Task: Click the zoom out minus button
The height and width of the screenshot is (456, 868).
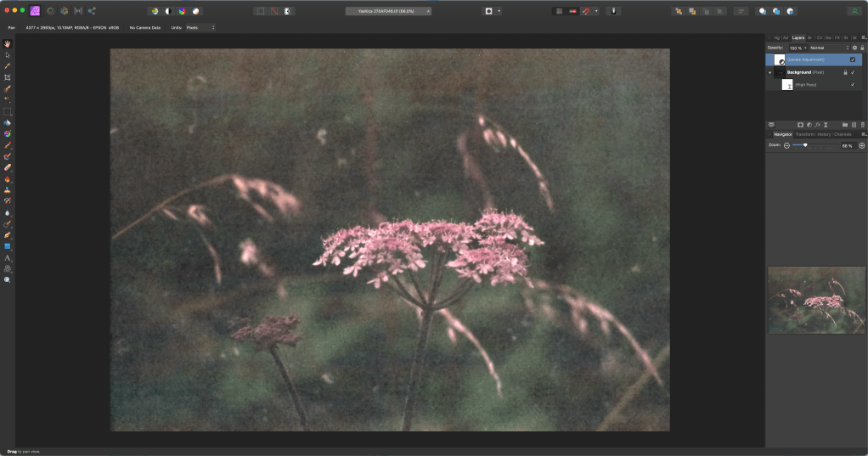Action: pyautogui.click(x=786, y=146)
